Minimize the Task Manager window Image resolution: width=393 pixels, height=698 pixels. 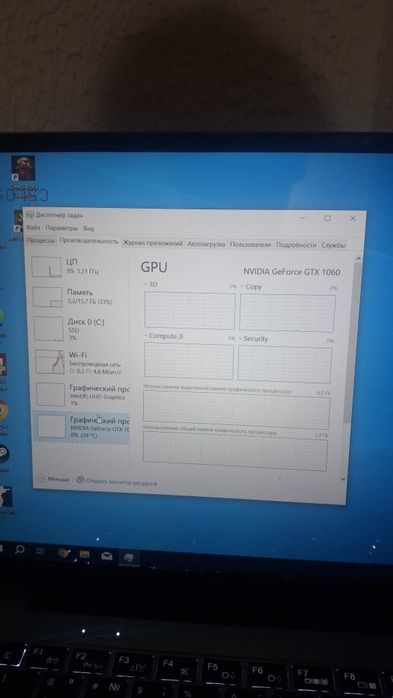(303, 218)
